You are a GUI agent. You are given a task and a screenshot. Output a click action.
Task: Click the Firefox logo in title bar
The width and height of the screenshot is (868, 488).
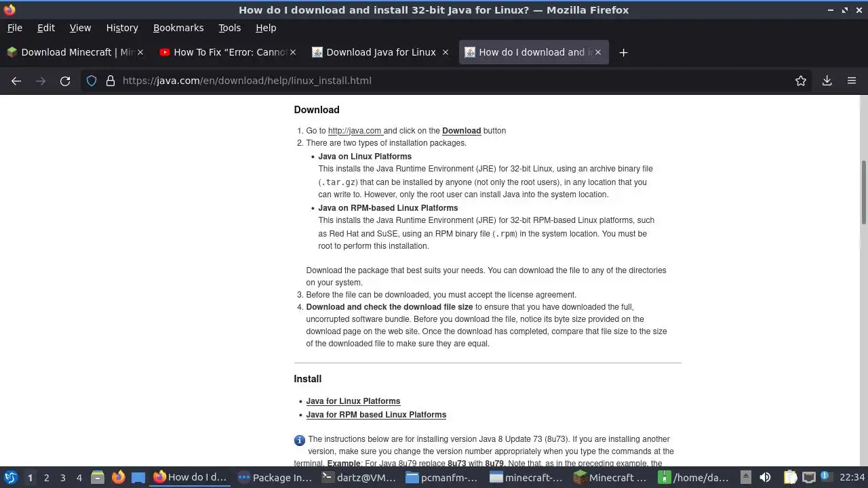[x=9, y=9]
